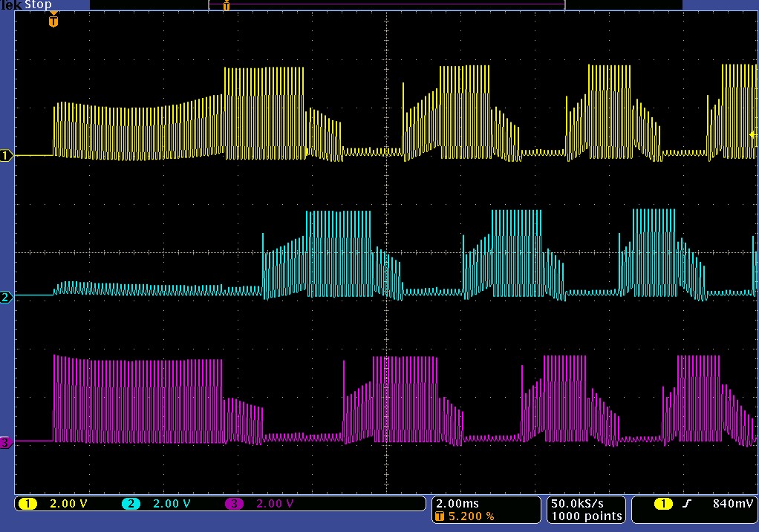Viewport: 759px width, 532px height.
Task: Click the cyan channel 2 badge in the readout
Action: [131, 504]
